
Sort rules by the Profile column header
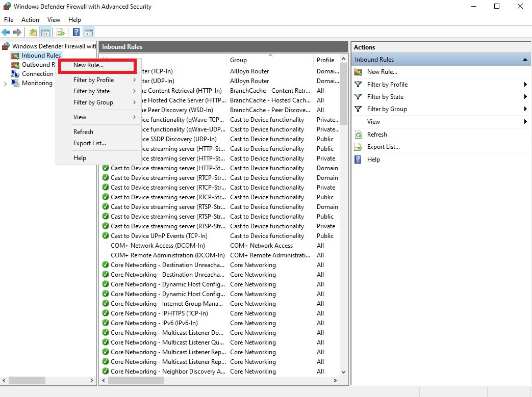[x=326, y=60]
